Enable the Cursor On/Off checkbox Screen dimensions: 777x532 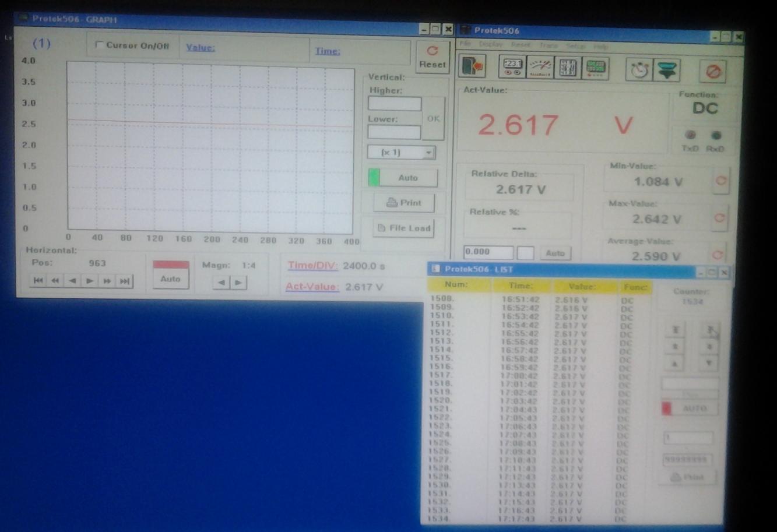click(x=99, y=45)
